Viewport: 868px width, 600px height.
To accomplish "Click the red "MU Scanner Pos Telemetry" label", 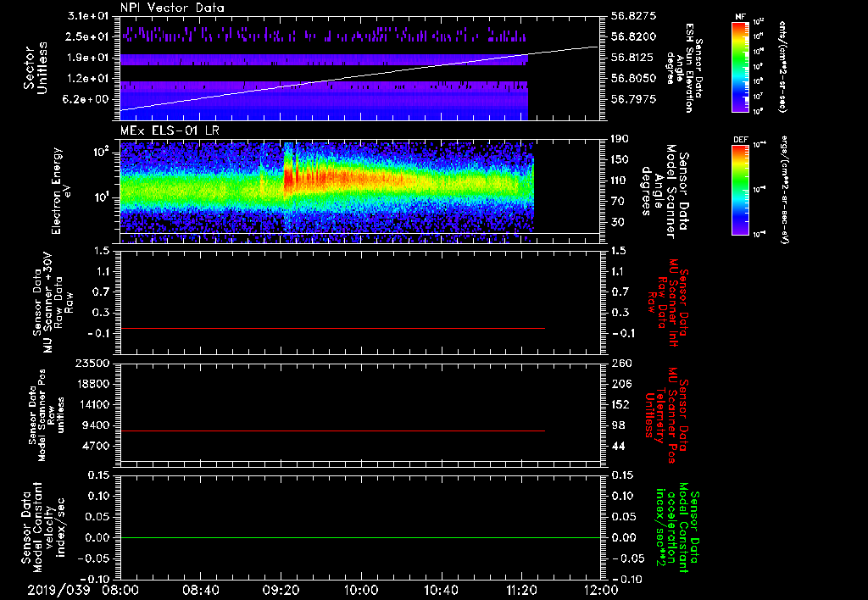I will pyautogui.click(x=666, y=415).
